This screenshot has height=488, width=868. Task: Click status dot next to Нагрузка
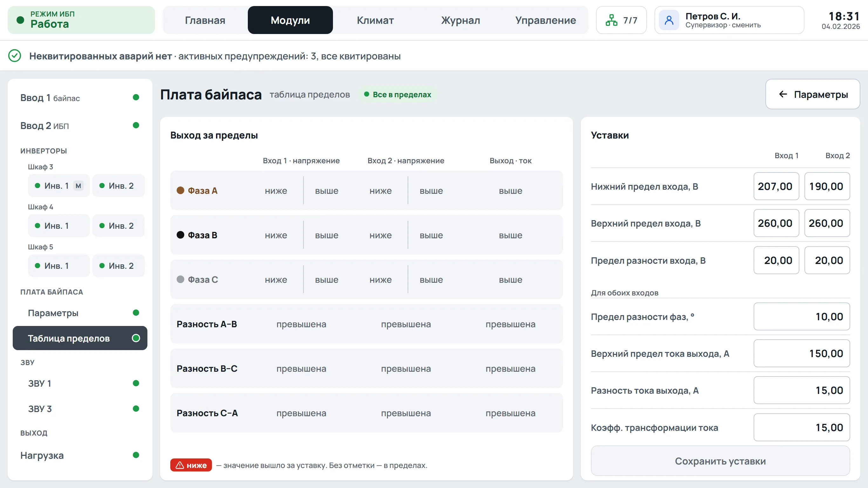(136, 455)
